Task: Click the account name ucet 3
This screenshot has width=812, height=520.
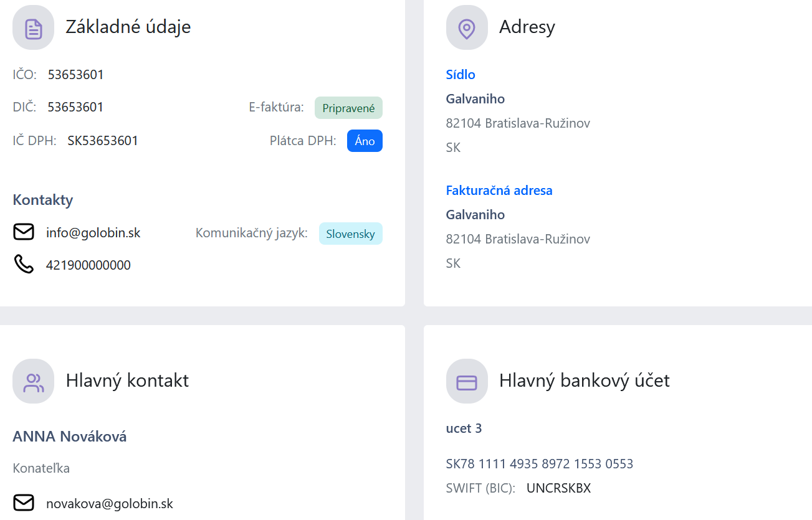Action: point(464,428)
